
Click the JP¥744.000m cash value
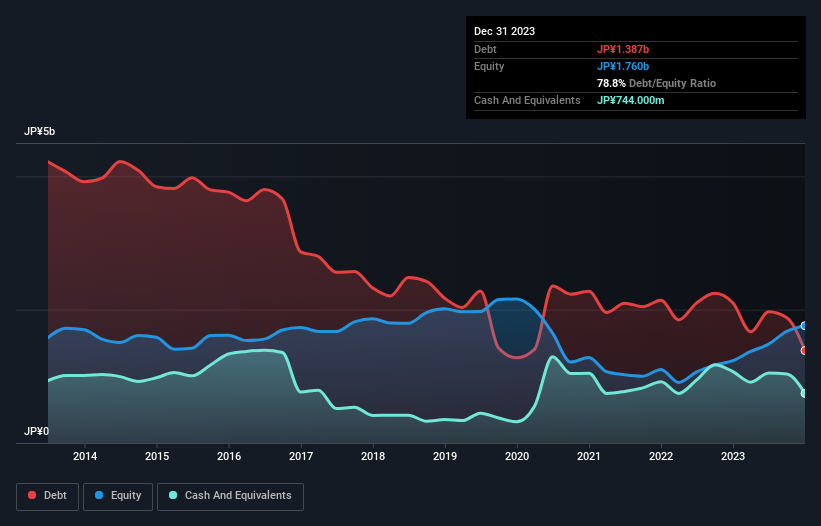tap(630, 100)
